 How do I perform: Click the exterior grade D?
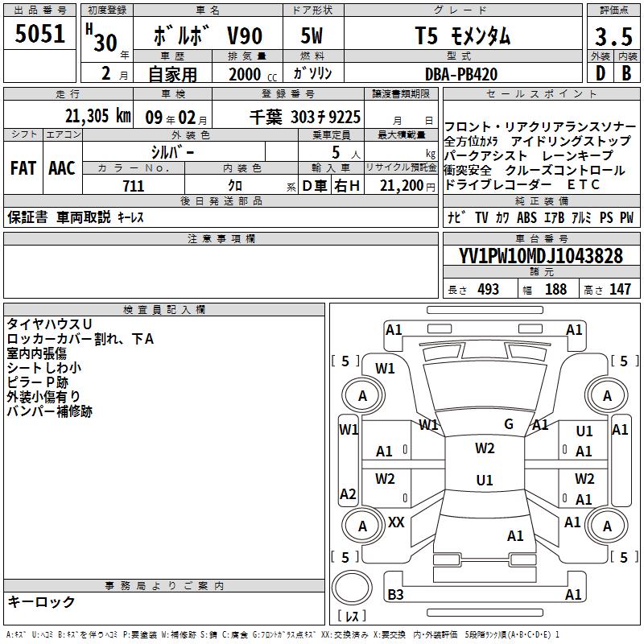[601, 73]
